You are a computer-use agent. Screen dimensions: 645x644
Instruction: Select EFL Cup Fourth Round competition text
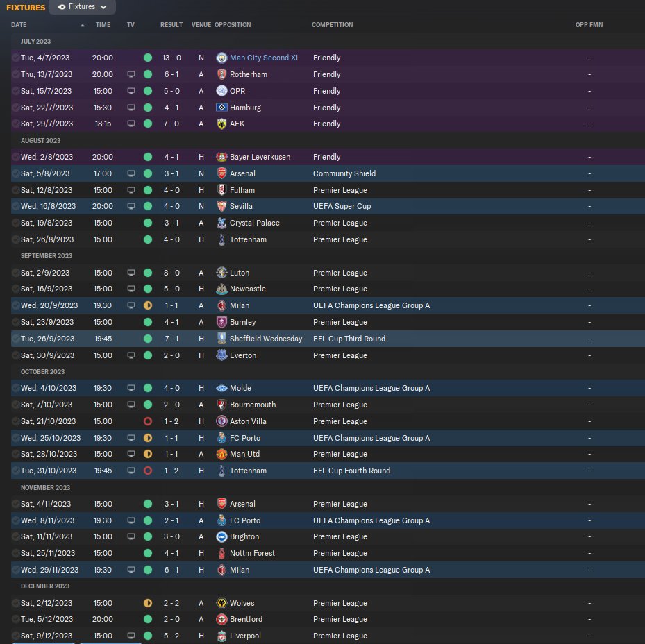(351, 471)
